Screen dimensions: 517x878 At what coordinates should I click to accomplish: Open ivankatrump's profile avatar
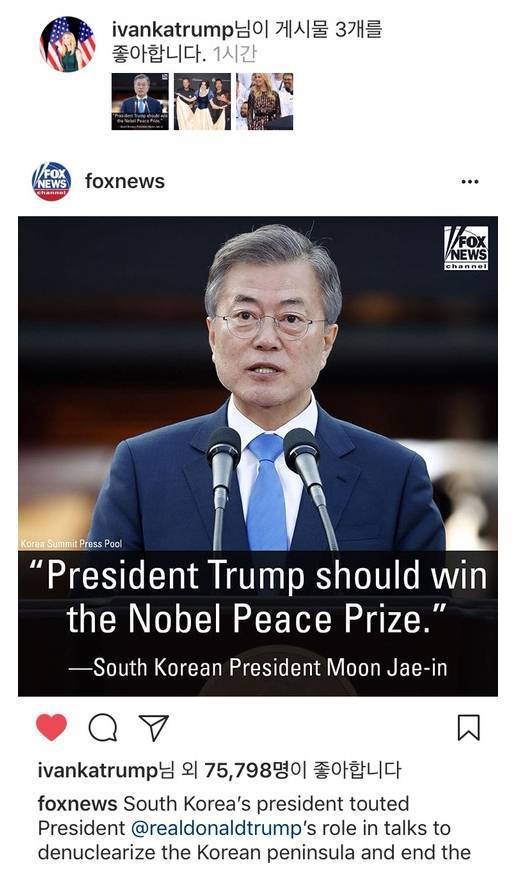coord(68,44)
